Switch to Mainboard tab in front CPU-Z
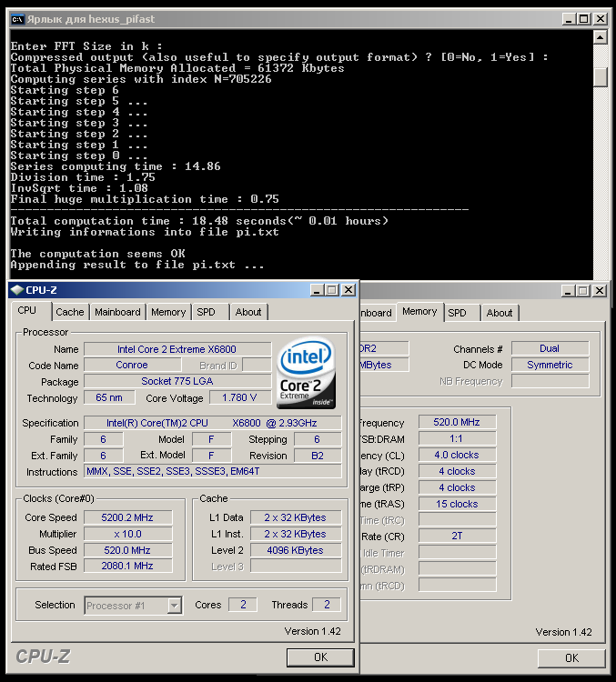 [117, 312]
